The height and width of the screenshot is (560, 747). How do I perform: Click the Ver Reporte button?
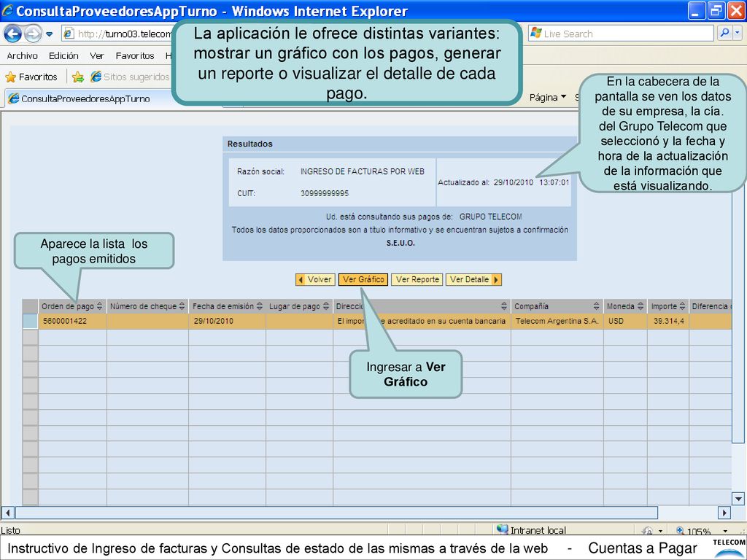pyautogui.click(x=417, y=279)
